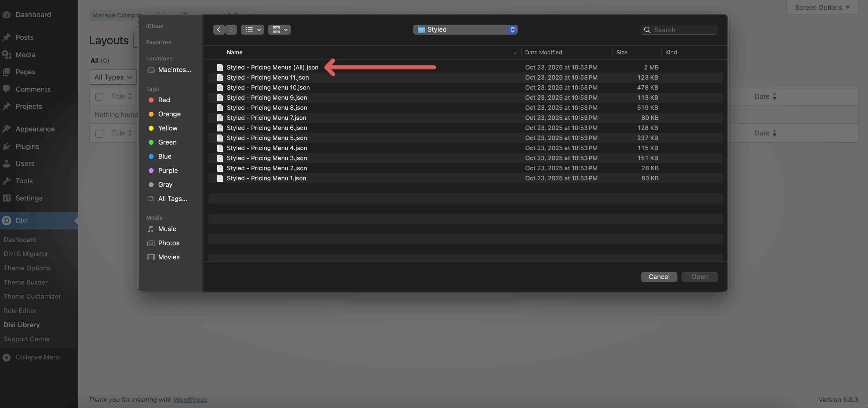Open the Divi Library submenu item

[22, 325]
